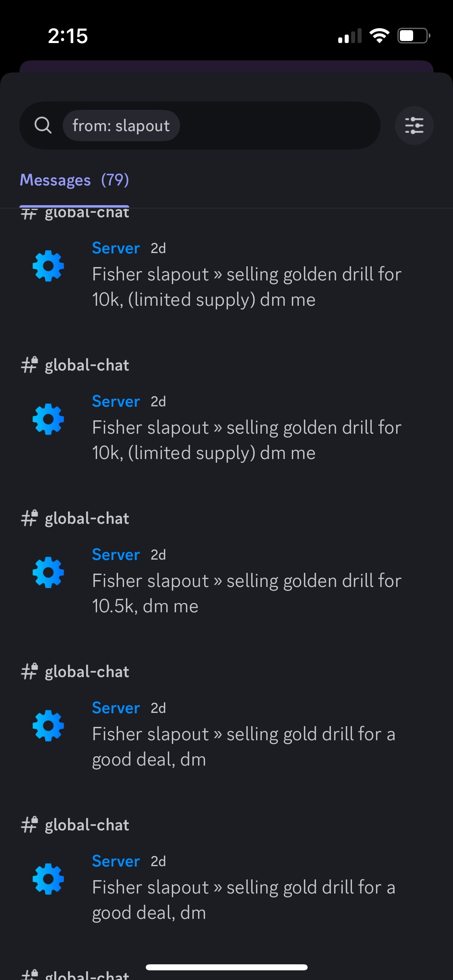Tap the home indicator bar at the bottom
Image resolution: width=453 pixels, height=980 pixels.
point(227,967)
